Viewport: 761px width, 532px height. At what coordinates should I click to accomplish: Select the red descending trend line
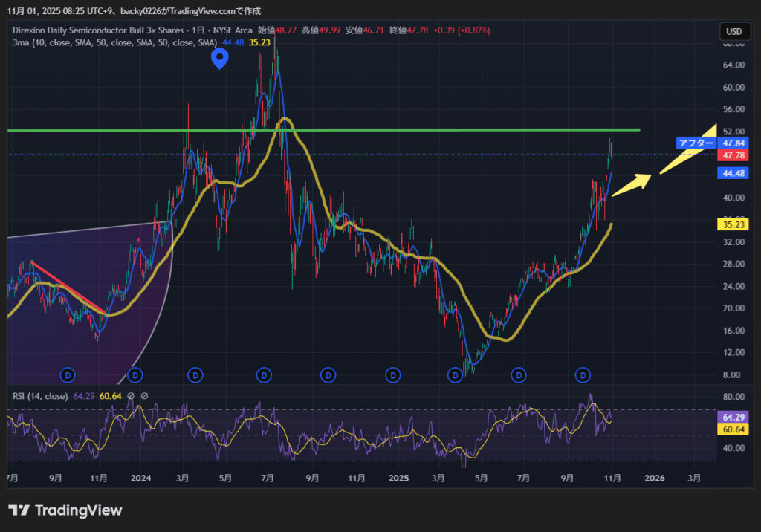point(67,286)
